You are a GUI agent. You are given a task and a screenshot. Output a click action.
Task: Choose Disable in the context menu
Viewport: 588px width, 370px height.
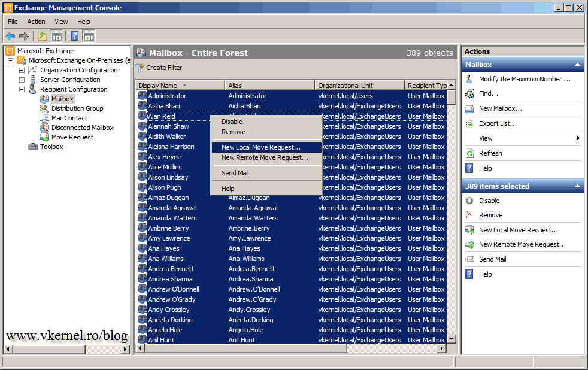point(266,122)
